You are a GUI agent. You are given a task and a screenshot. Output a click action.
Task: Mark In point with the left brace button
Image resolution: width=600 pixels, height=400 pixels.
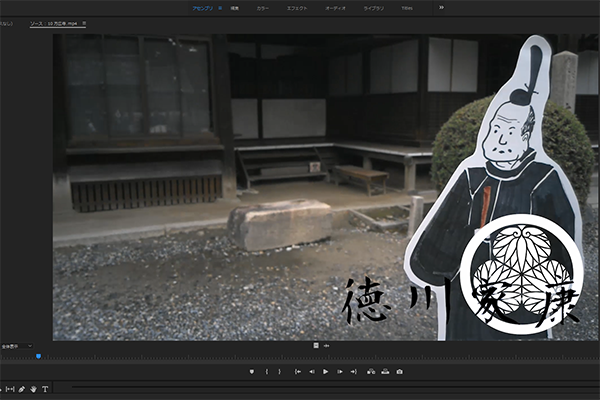tap(267, 371)
